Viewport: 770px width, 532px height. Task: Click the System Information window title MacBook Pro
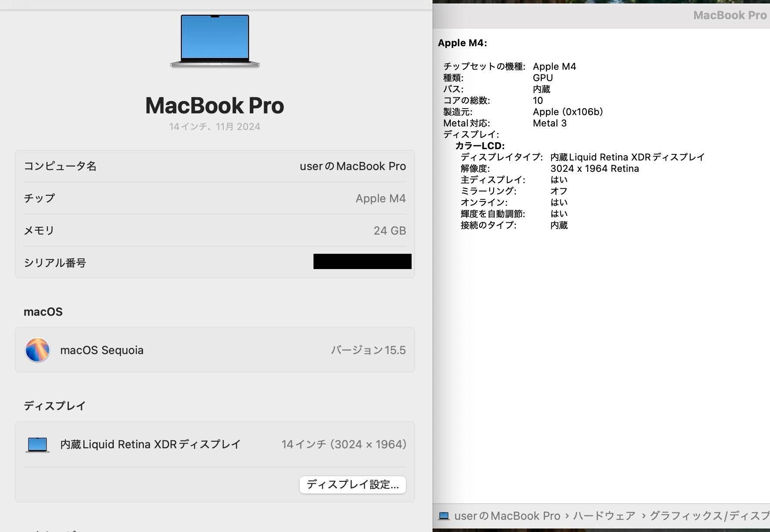point(729,15)
